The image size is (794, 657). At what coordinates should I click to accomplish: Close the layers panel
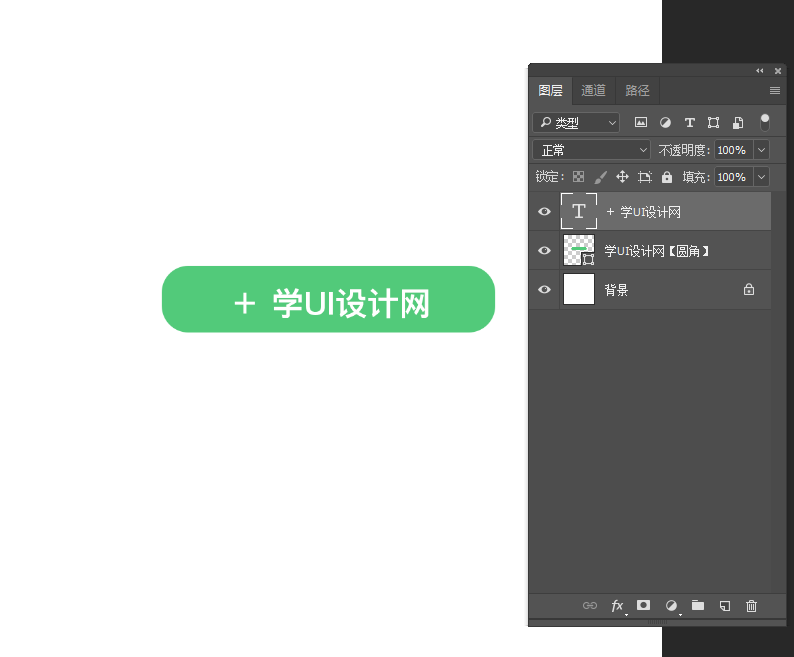pyautogui.click(x=778, y=71)
